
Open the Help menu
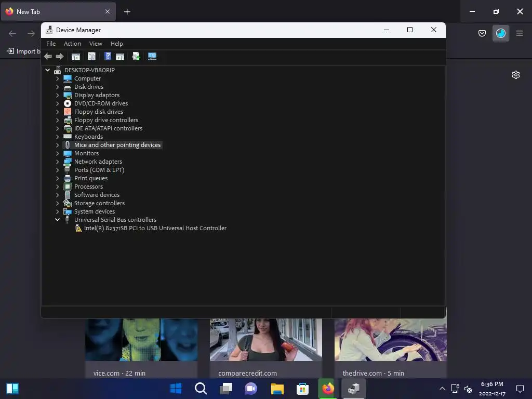click(x=117, y=44)
